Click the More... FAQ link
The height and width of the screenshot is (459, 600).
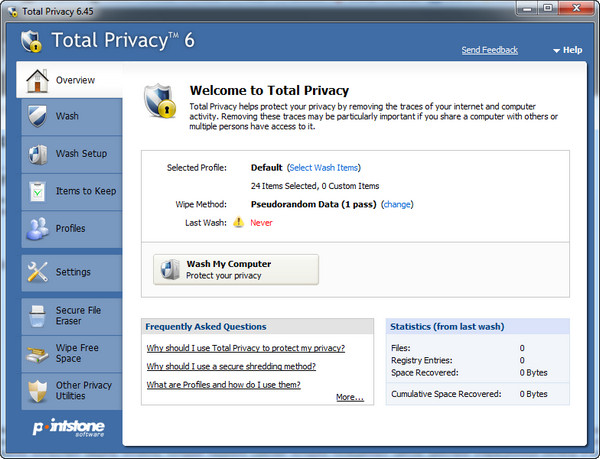point(349,397)
